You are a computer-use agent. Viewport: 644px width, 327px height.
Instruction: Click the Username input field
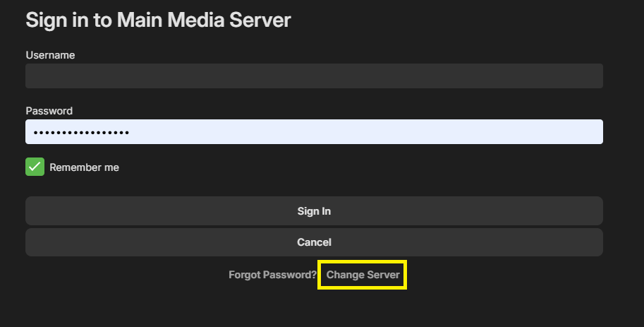[x=314, y=76]
